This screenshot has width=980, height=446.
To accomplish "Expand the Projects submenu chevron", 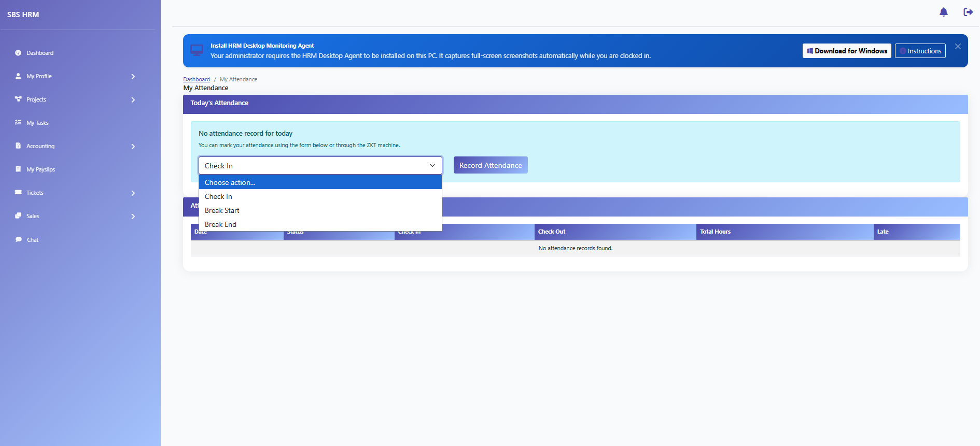I will (x=133, y=100).
